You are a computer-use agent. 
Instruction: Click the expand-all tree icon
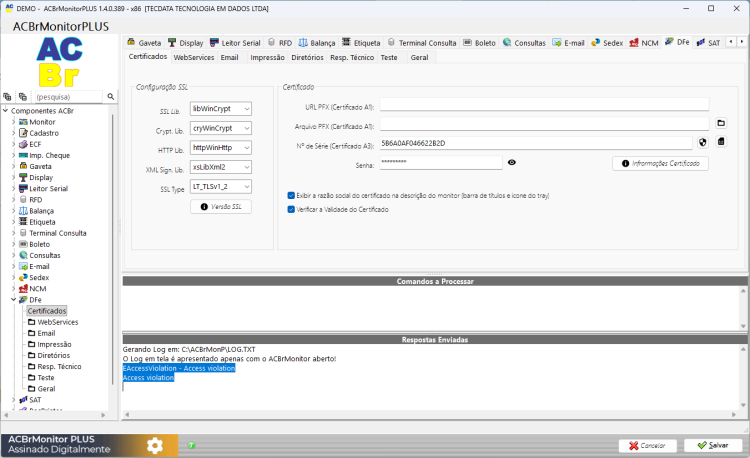7,97
